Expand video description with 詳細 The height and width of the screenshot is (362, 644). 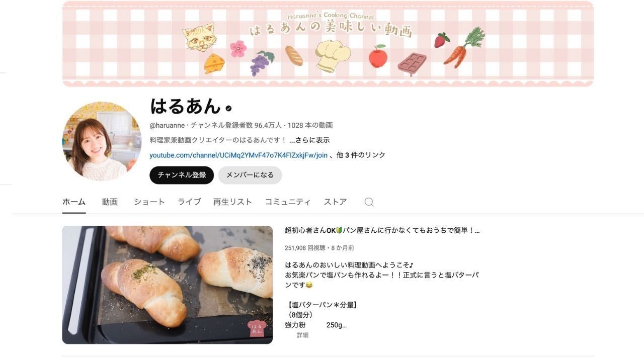click(x=302, y=335)
